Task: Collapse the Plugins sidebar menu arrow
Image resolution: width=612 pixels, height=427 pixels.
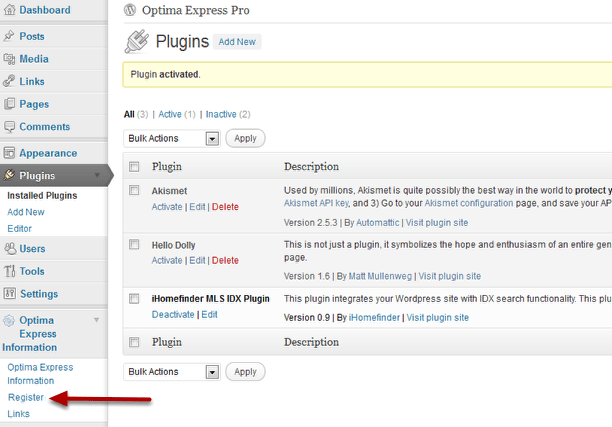Action: pos(97,175)
